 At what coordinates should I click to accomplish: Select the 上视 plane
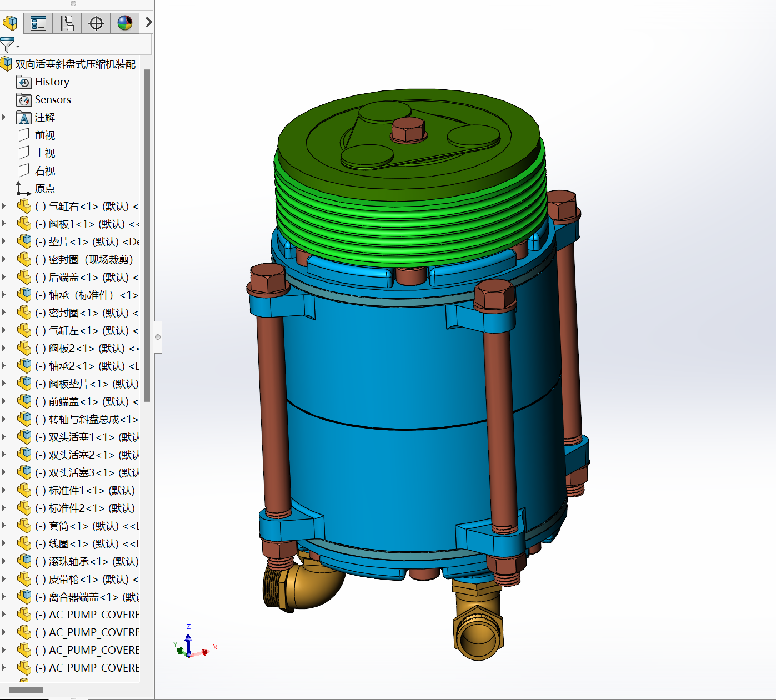(44, 153)
